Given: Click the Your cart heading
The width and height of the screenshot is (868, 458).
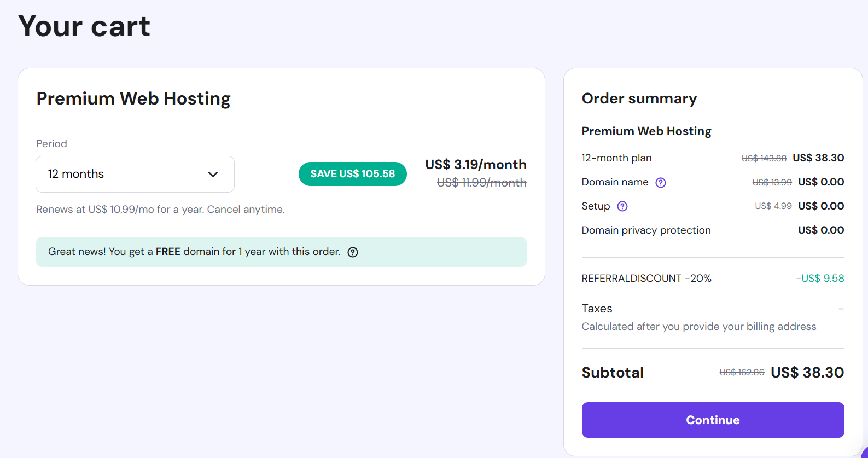Looking at the screenshot, I should click(84, 26).
